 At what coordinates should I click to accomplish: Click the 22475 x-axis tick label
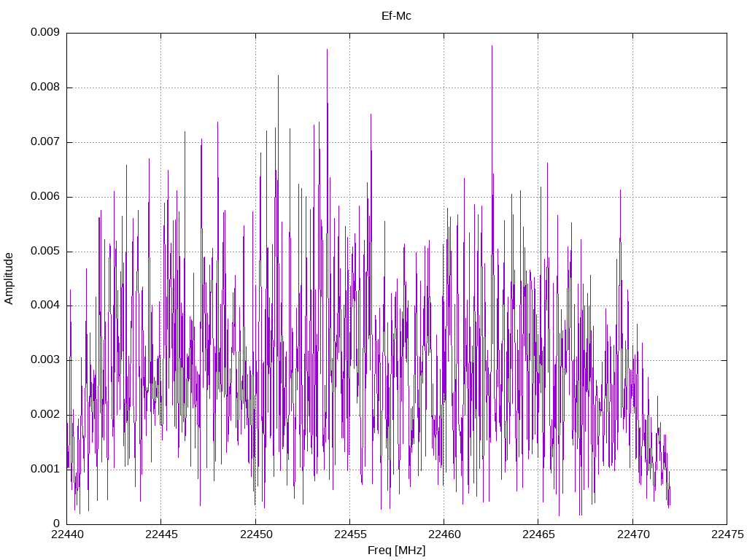[x=727, y=534]
